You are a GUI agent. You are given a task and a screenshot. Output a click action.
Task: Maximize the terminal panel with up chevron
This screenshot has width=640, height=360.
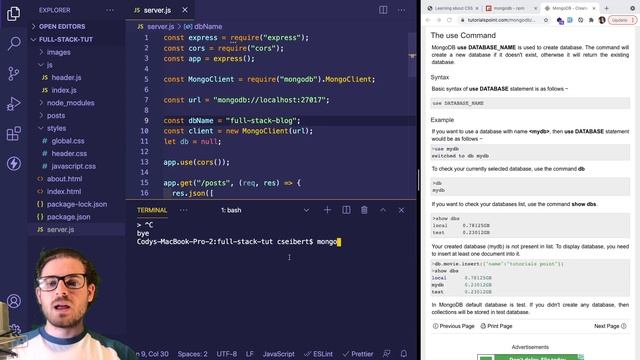(383, 210)
